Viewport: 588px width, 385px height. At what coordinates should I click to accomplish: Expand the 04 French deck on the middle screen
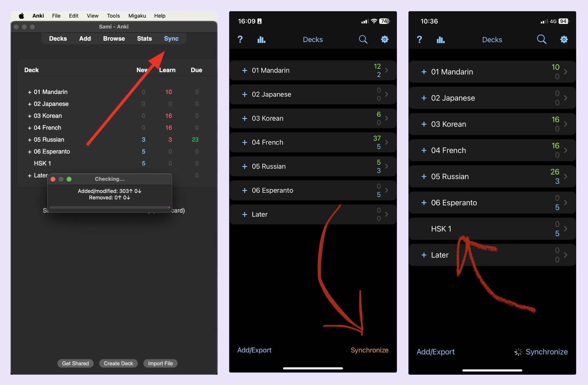245,142
